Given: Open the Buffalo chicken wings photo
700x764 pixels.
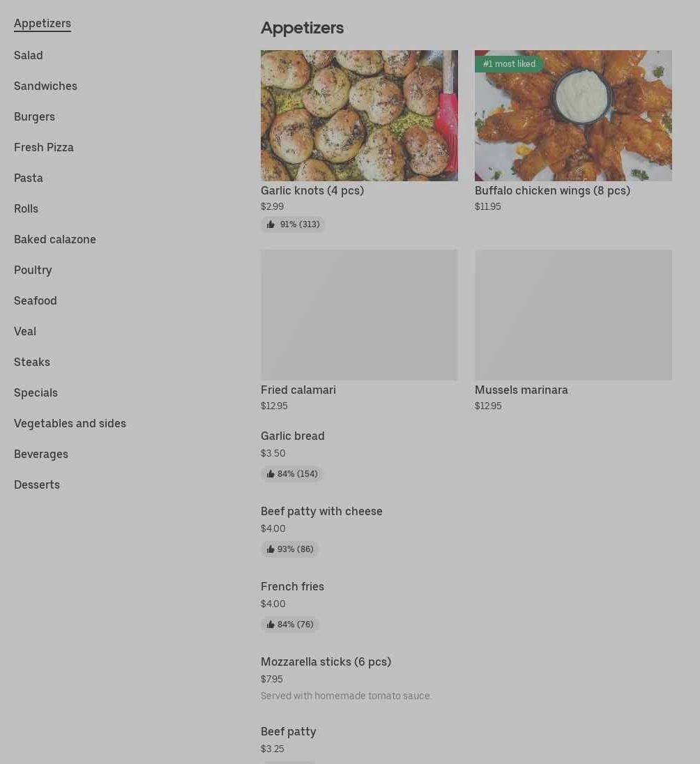Looking at the screenshot, I should click(573, 116).
